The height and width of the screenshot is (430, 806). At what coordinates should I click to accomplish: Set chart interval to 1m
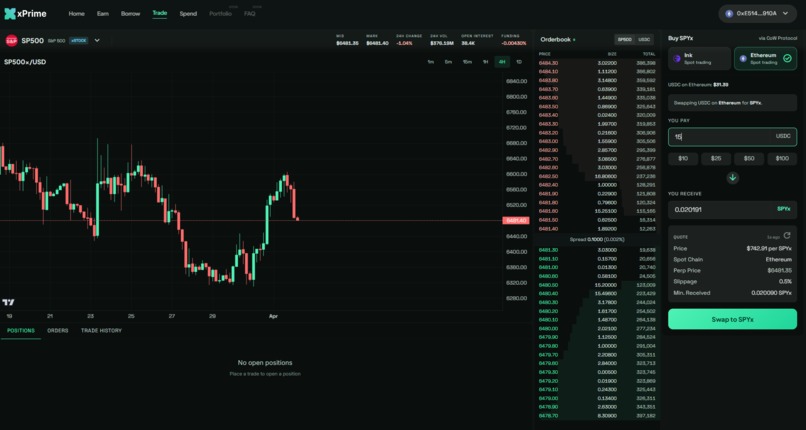point(431,62)
